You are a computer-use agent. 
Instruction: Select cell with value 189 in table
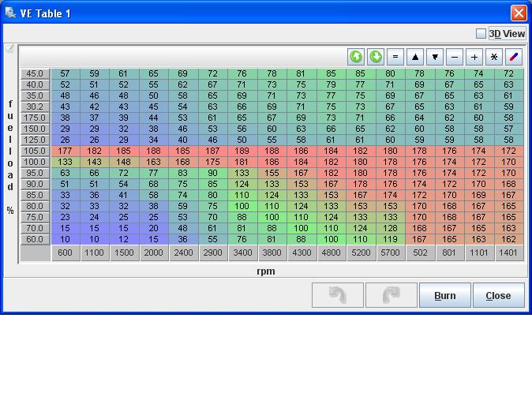tap(242, 151)
